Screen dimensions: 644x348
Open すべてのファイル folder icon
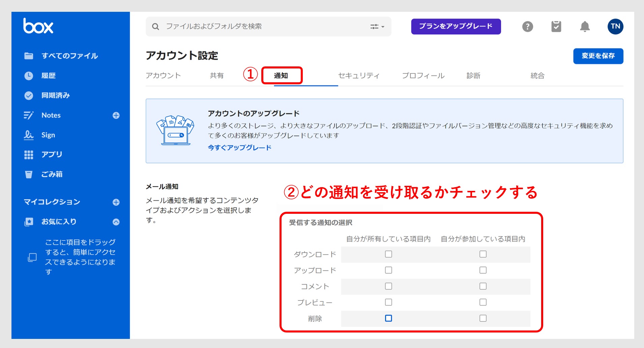[x=29, y=56]
